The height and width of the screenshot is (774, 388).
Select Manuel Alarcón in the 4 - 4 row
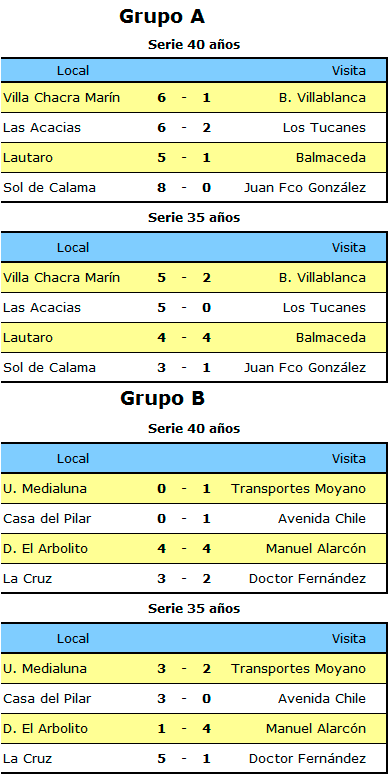tap(316, 548)
